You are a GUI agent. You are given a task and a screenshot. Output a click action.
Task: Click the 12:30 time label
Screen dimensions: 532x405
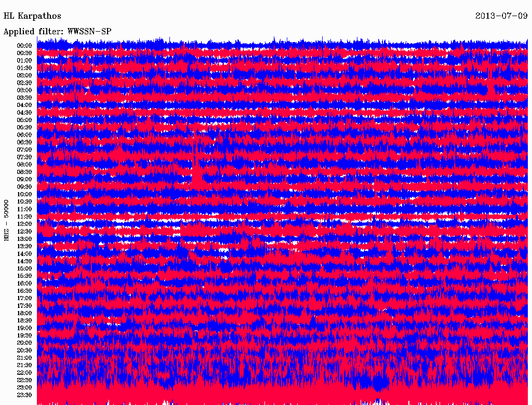(24, 232)
